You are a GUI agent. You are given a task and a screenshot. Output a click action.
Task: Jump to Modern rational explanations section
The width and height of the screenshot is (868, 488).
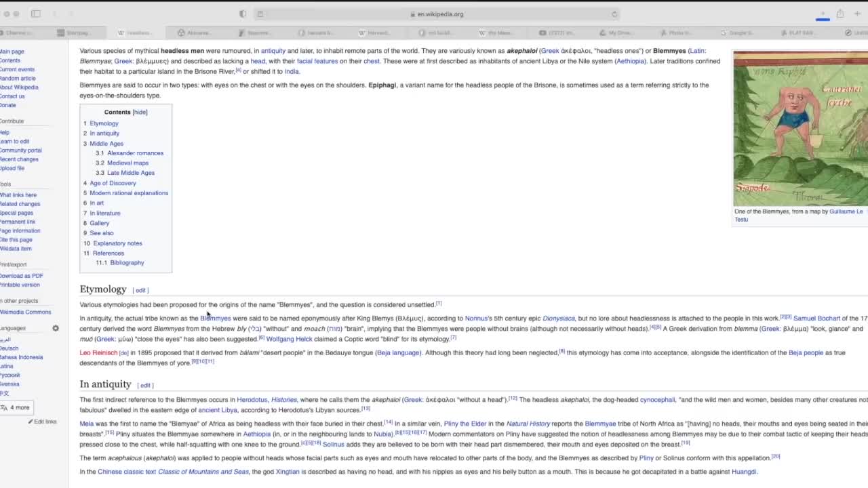click(x=129, y=193)
